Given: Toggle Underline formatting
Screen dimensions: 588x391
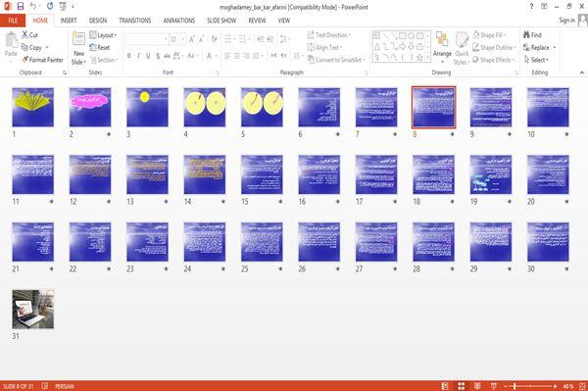Looking at the screenshot, I should pyautogui.click(x=148, y=56).
